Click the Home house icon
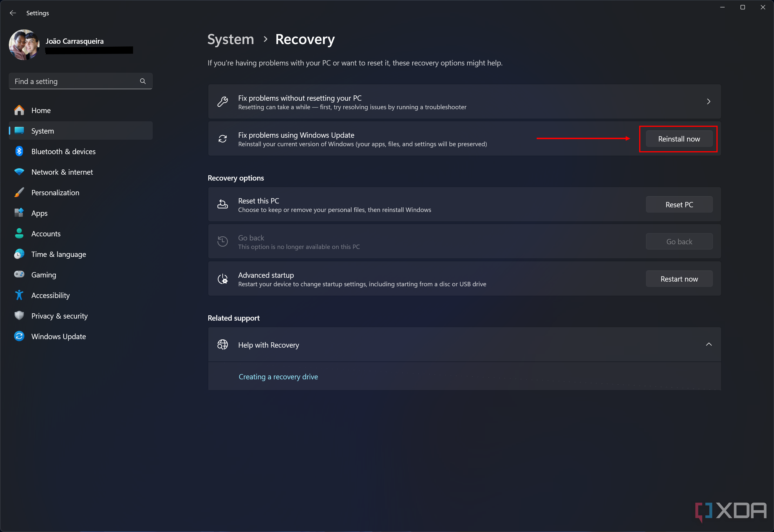Viewport: 774px width, 532px height. [19, 110]
